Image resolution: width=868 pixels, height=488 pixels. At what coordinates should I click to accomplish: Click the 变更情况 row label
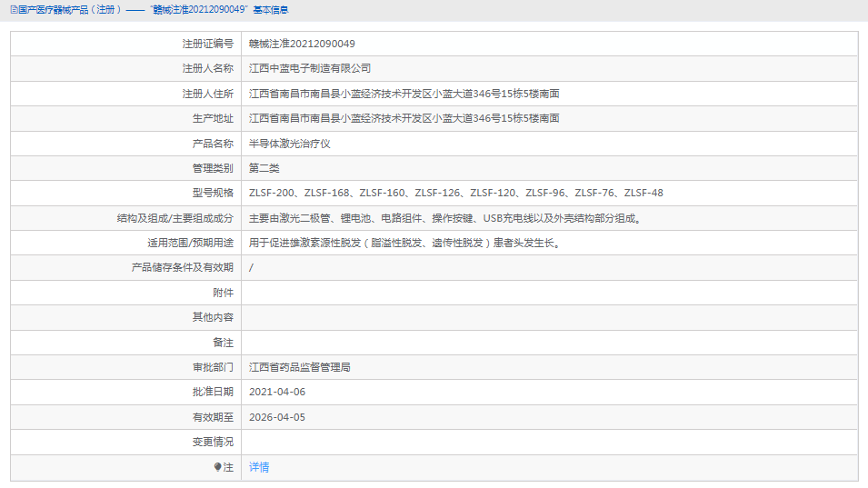(213, 442)
